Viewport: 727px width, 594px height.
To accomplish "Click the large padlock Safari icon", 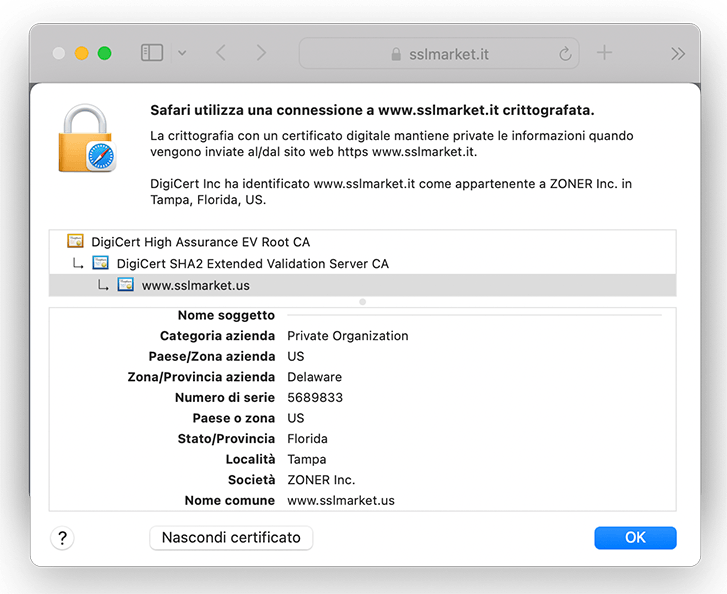I will coord(87,138).
